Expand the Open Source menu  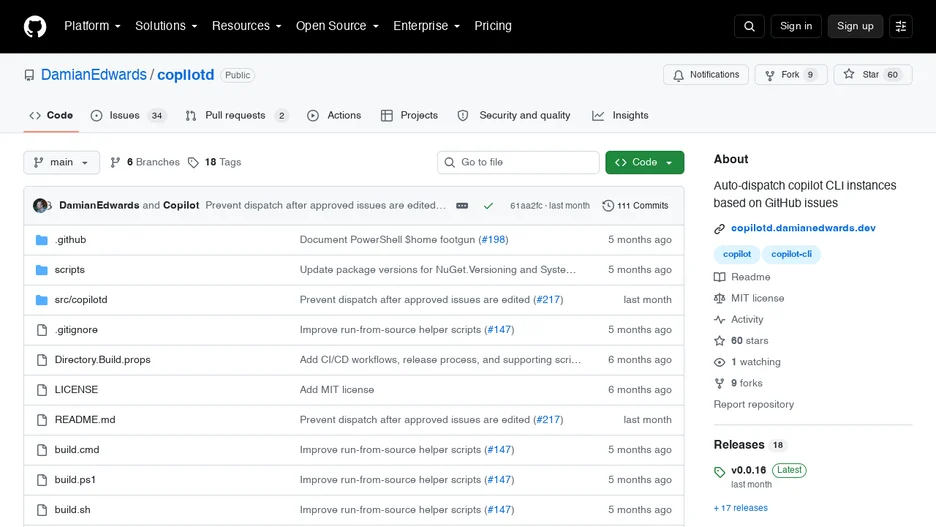[337, 26]
